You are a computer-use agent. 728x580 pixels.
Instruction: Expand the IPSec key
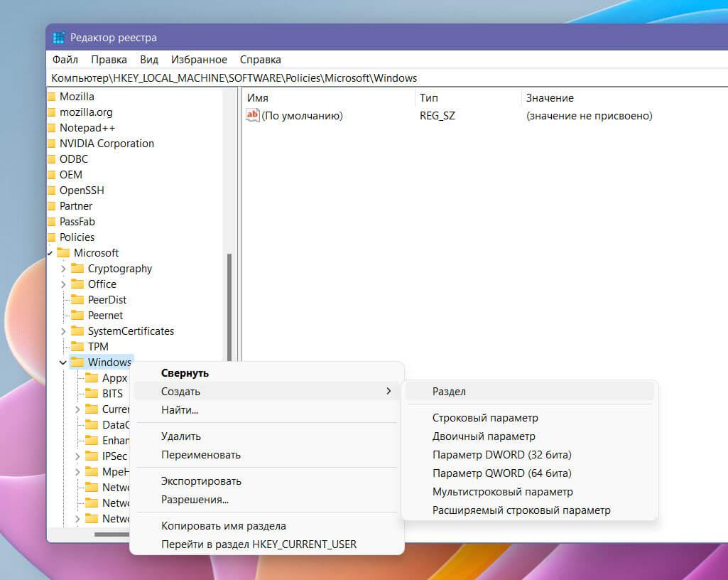[77, 456]
